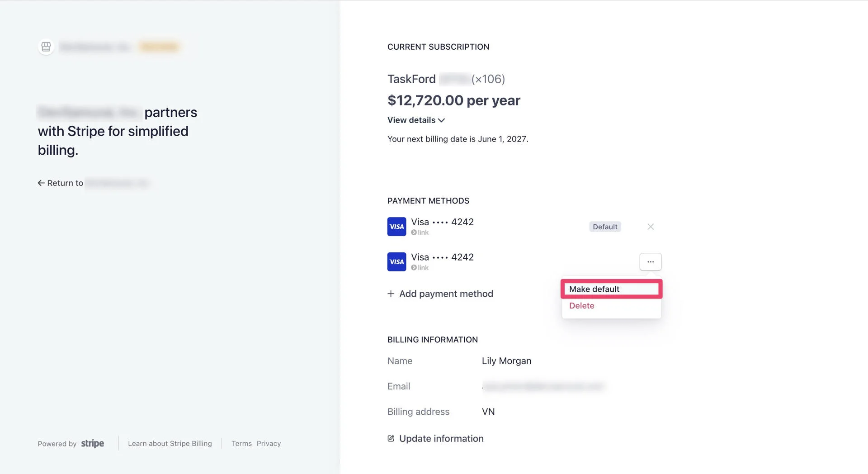Click the Visa logo of the non-default card
Screen dimensions: 868x474
[396, 262]
